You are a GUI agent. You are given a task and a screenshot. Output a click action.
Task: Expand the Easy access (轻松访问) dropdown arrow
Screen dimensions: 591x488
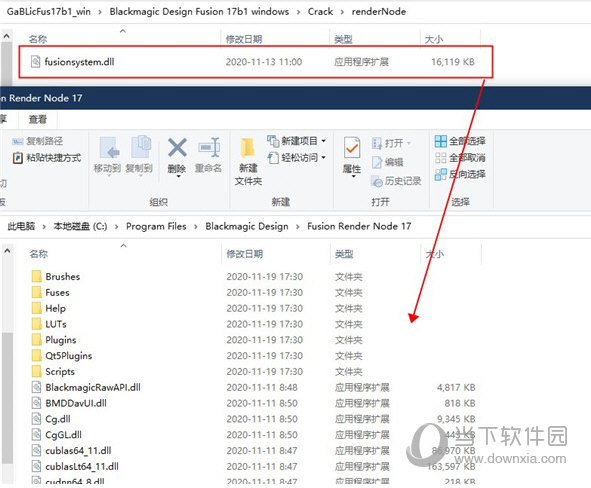coord(324,158)
